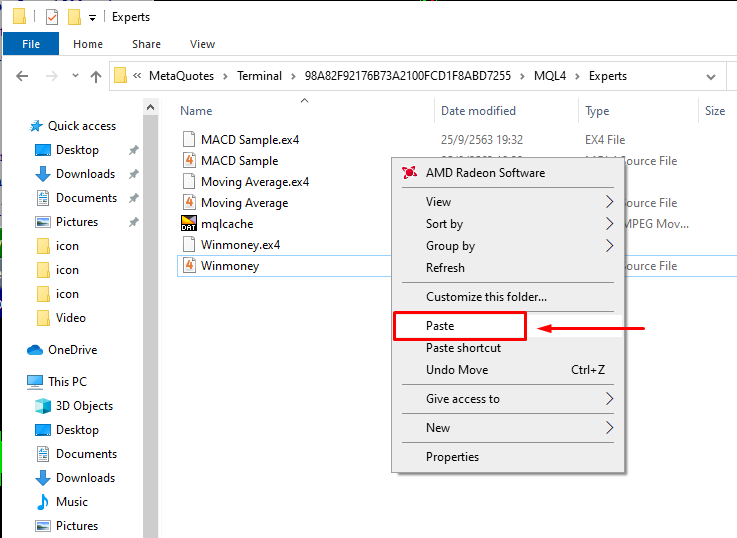Switch to the Share ribbon tab
The height and width of the screenshot is (538, 737).
(146, 44)
